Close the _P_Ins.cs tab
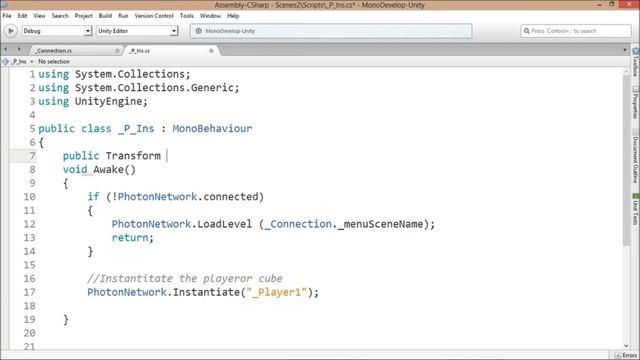 (211, 51)
